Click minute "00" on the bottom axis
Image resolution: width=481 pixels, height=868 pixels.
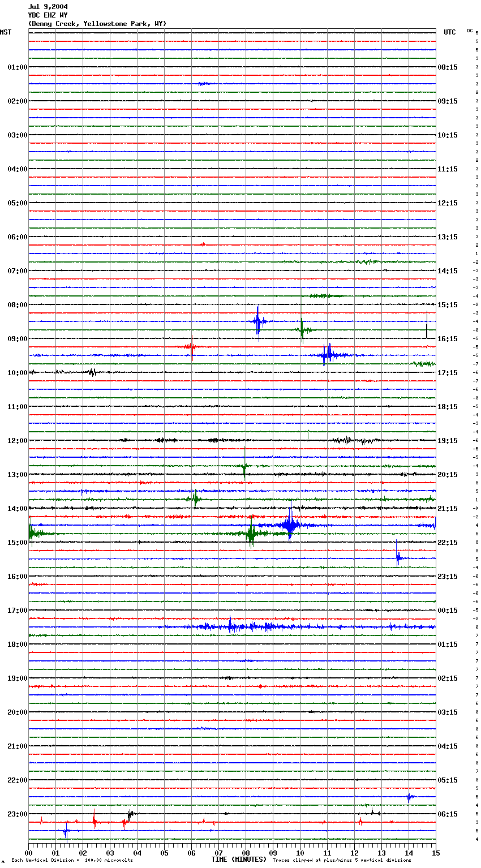coord(28,853)
